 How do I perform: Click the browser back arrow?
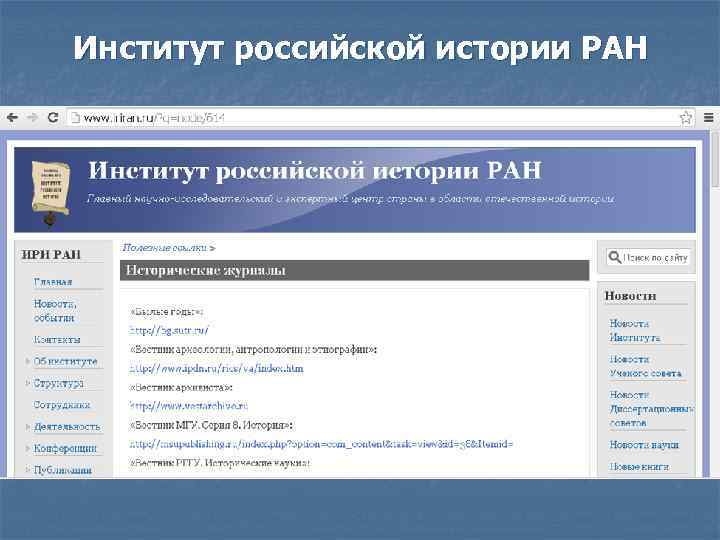pos(12,118)
